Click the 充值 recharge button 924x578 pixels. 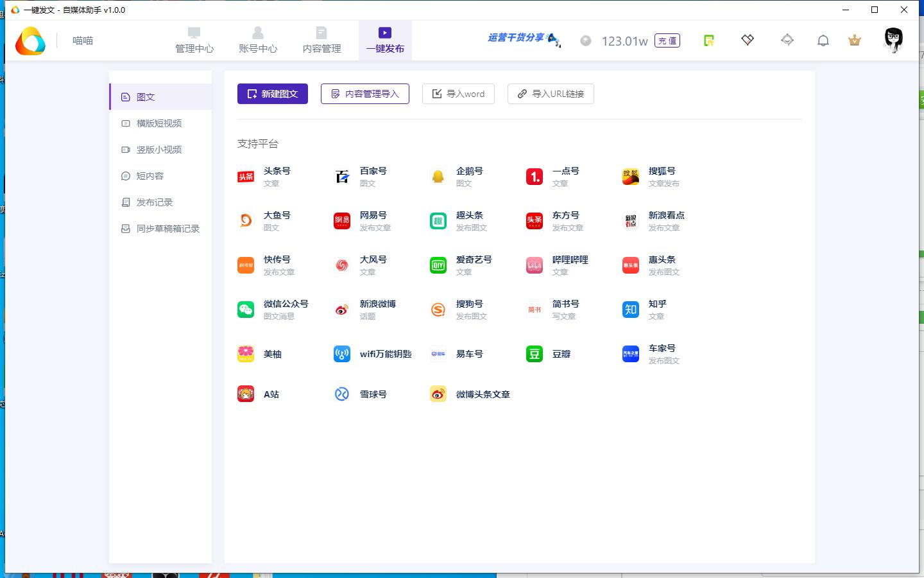(667, 40)
